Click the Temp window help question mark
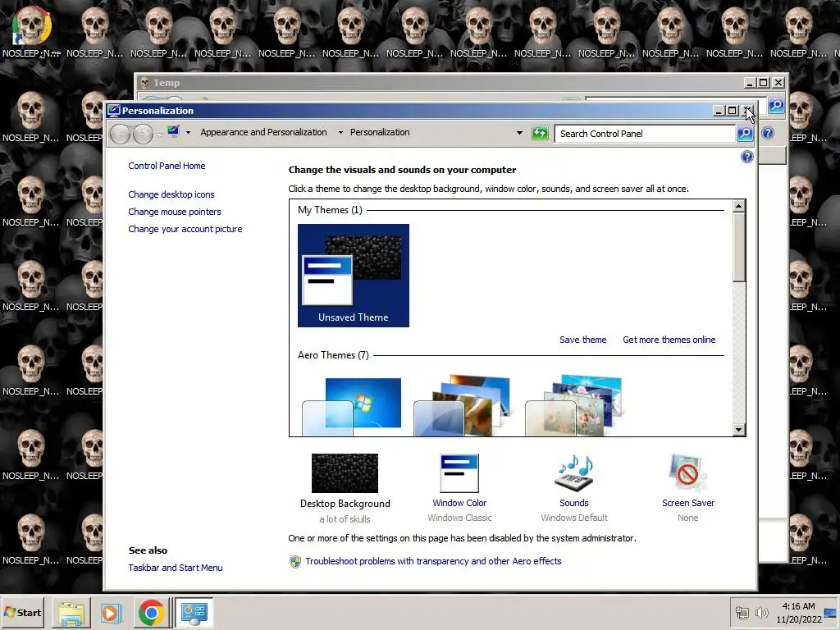The image size is (840, 630). click(767, 133)
